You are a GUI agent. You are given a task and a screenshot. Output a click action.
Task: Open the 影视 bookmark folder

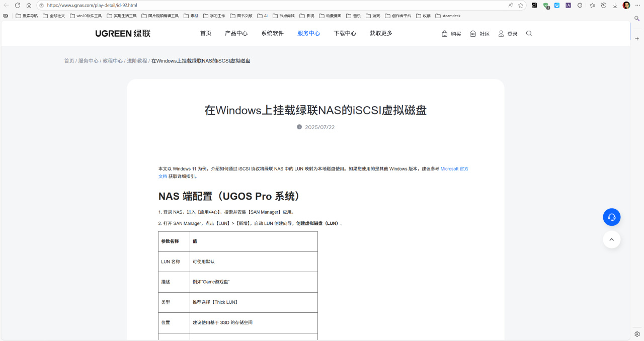pyautogui.click(x=307, y=16)
